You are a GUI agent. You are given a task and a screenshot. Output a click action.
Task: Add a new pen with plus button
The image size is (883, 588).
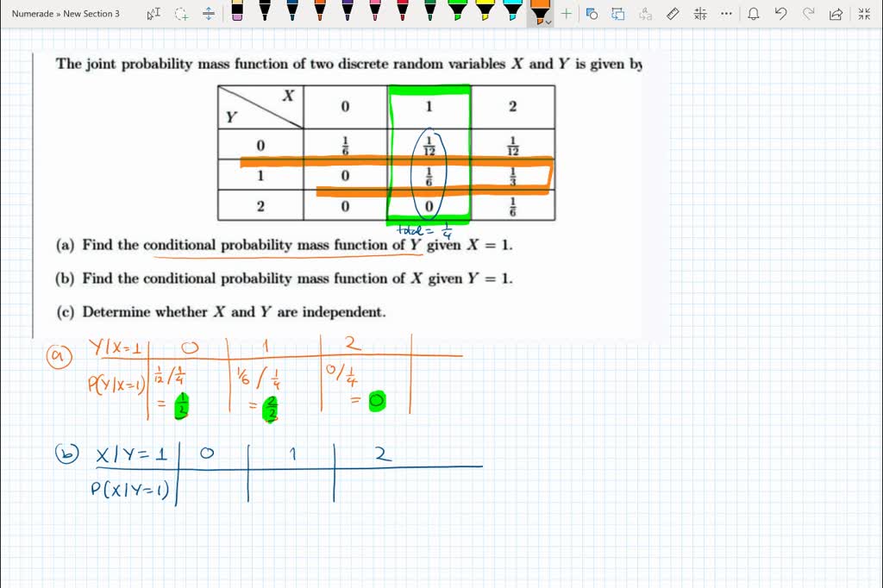567,14
